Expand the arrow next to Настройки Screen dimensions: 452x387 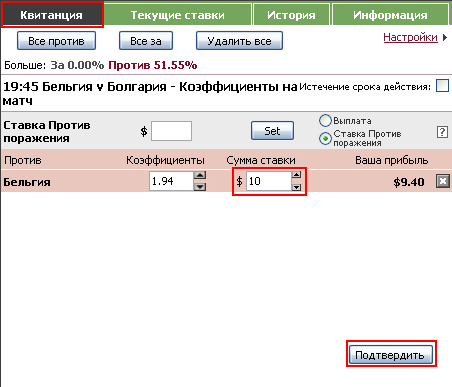(x=445, y=38)
